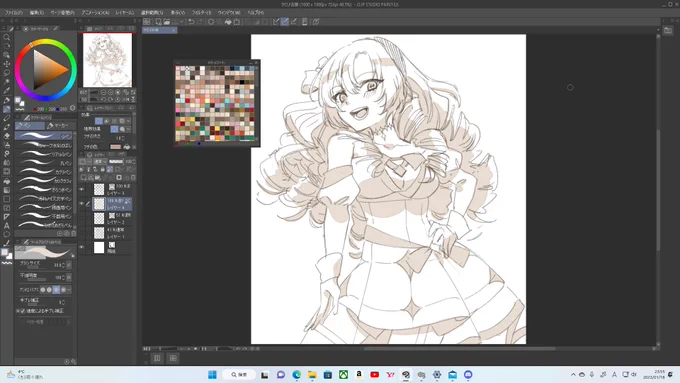The height and width of the screenshot is (383, 680).
Task: Click Navigator zoom in button
Action: [111, 92]
